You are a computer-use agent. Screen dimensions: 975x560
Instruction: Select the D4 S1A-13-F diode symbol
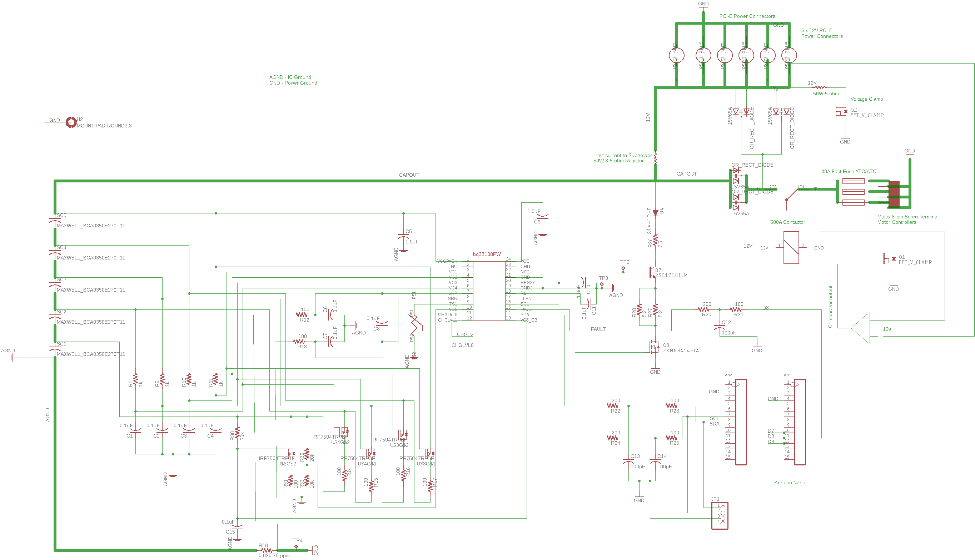(x=655, y=213)
